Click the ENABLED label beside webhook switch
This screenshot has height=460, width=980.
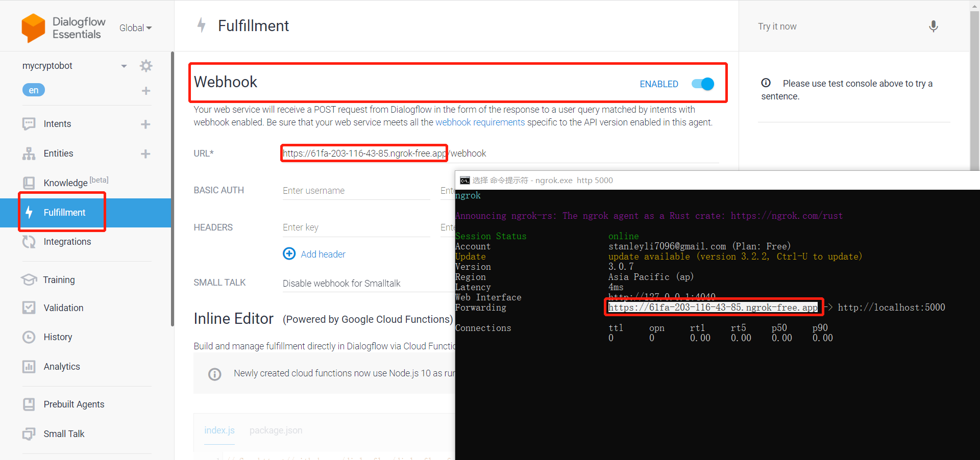[x=659, y=84]
